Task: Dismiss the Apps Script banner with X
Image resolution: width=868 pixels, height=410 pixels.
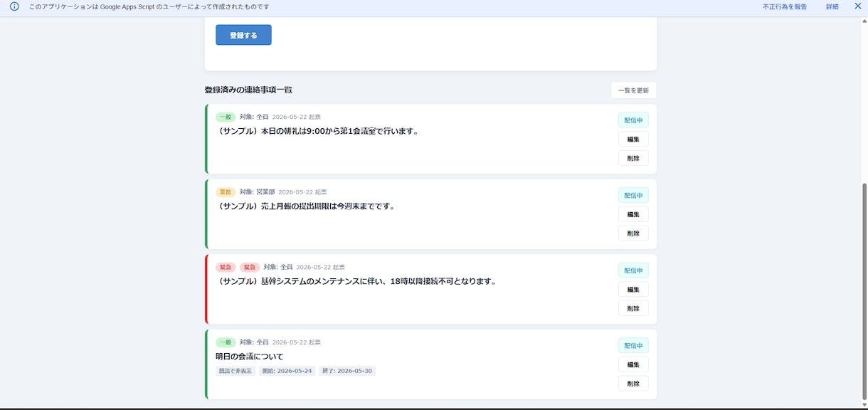Action: pos(857,6)
